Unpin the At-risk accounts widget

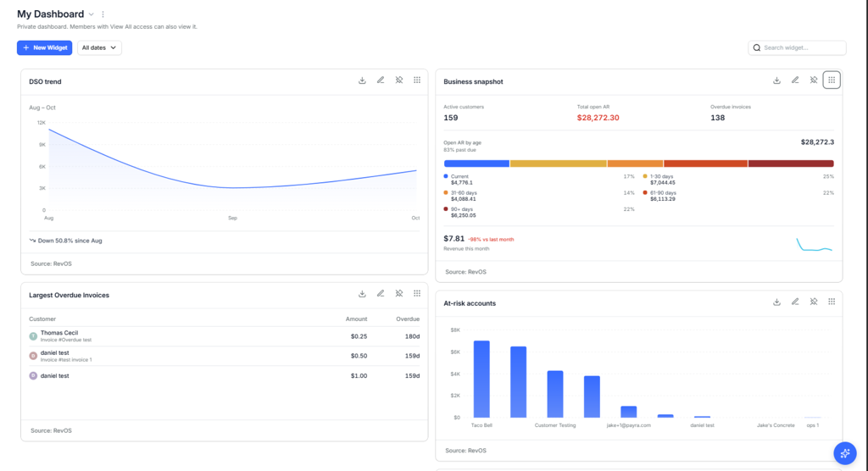tap(814, 302)
